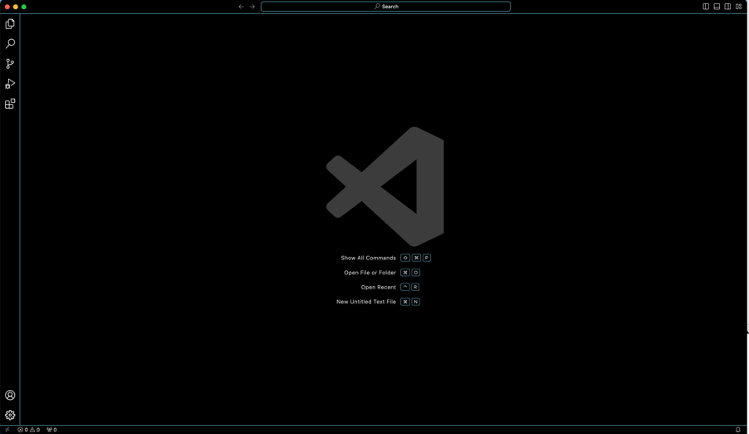Click the O key hint for Open File

tap(416, 273)
